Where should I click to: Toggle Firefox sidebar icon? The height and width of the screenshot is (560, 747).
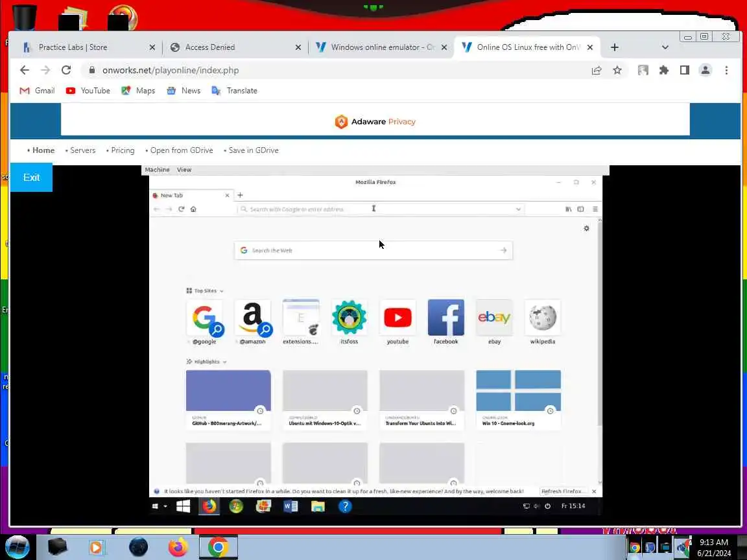coord(580,209)
